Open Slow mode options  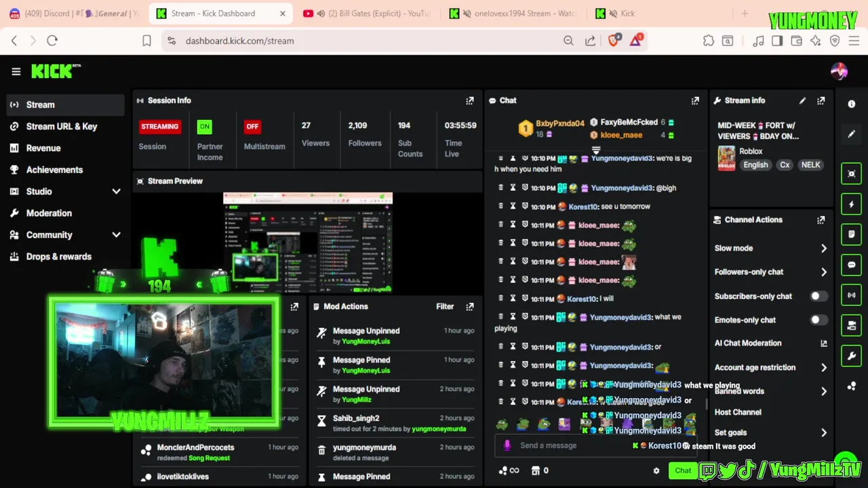(x=771, y=248)
